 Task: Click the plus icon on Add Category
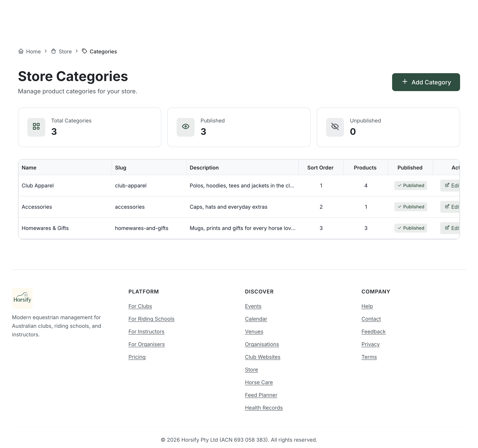point(405,82)
